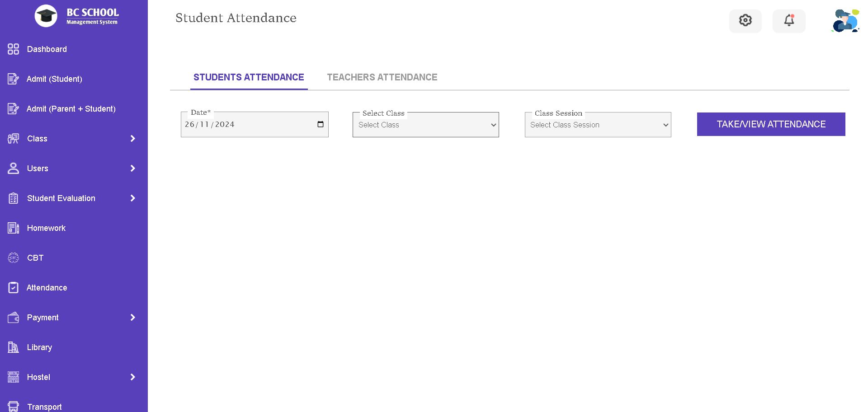Click the BC School graduation cap logo
Screen dimensions: 868x412
46,16
